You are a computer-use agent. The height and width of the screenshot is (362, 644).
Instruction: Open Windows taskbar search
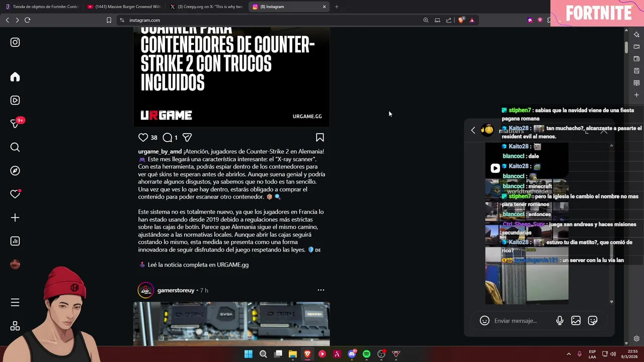(x=263, y=354)
